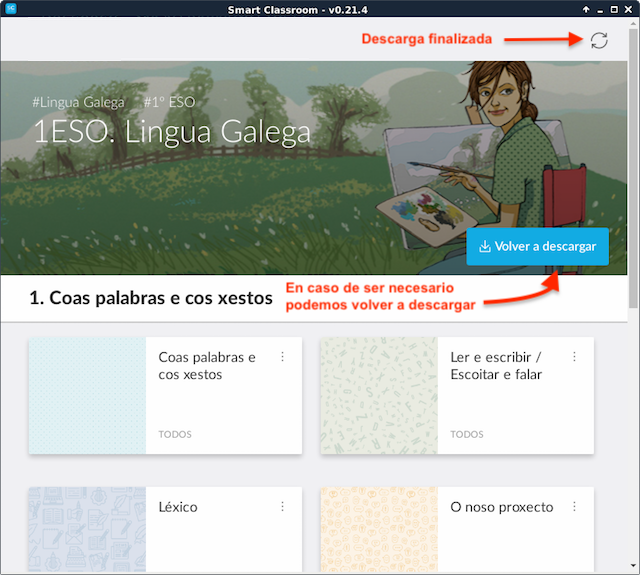The image size is (640, 575).
Task: Click the #Lingua Galega hashtag
Action: (x=78, y=102)
